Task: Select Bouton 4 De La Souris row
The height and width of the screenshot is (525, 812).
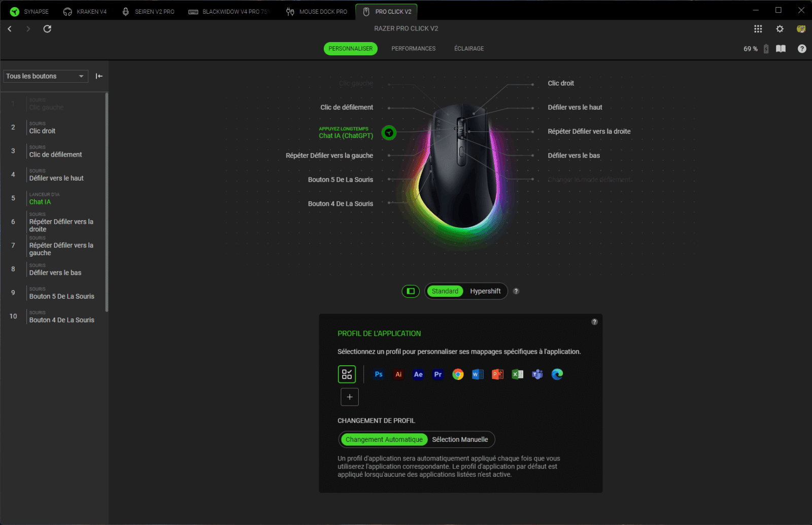Action: click(x=53, y=317)
